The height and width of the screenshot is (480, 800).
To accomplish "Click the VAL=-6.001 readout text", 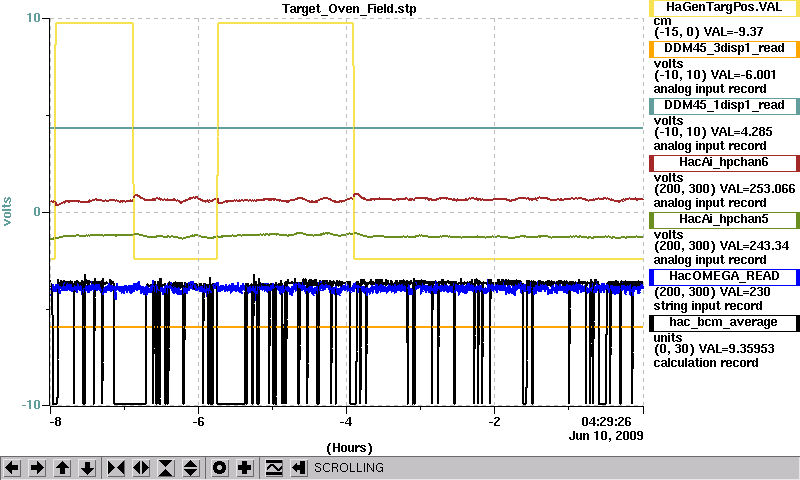I will [x=743, y=75].
